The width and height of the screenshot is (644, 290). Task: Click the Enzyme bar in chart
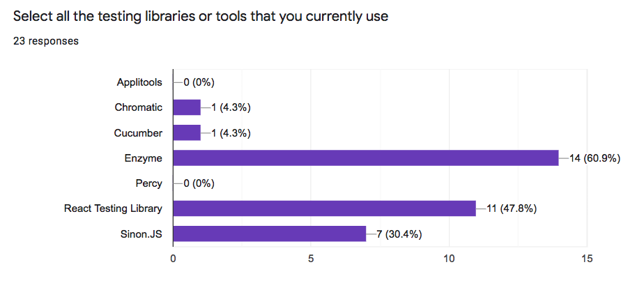coord(366,158)
